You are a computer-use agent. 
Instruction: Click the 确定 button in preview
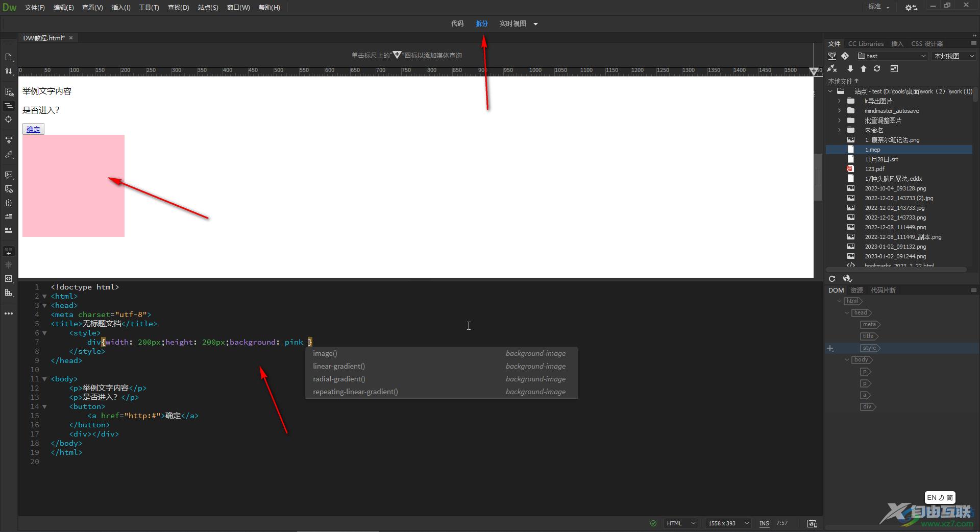point(33,129)
